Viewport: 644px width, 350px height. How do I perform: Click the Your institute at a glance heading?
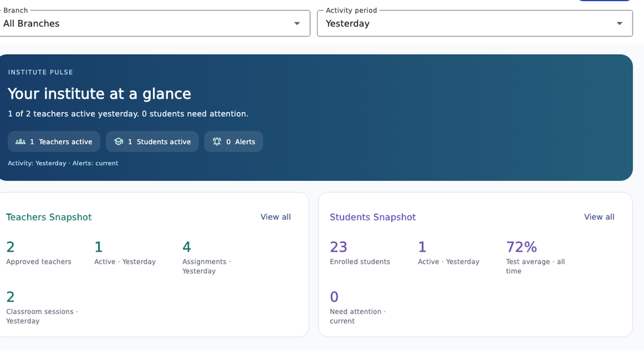pos(99,94)
